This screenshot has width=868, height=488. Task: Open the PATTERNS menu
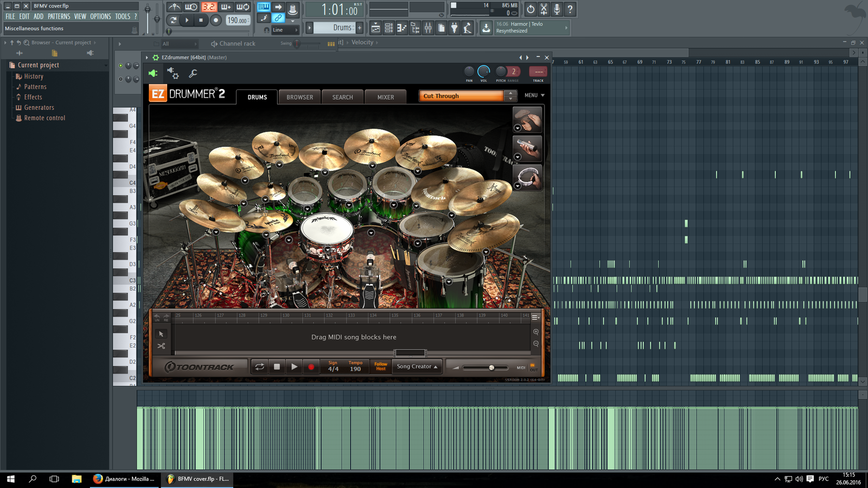pyautogui.click(x=59, y=17)
